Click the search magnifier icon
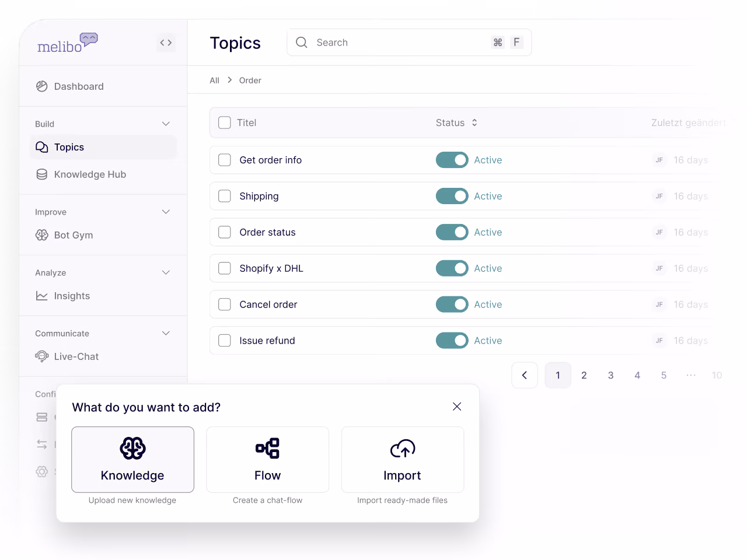This screenshot has height=560, width=747. (302, 43)
